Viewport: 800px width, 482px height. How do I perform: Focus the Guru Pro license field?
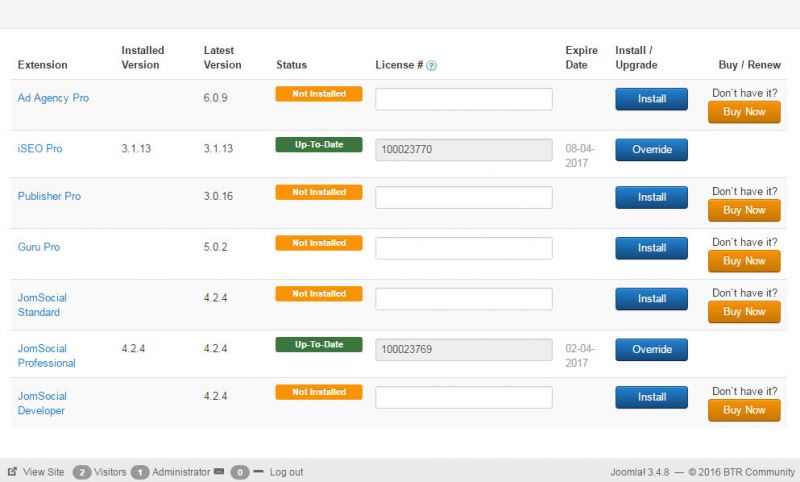464,248
